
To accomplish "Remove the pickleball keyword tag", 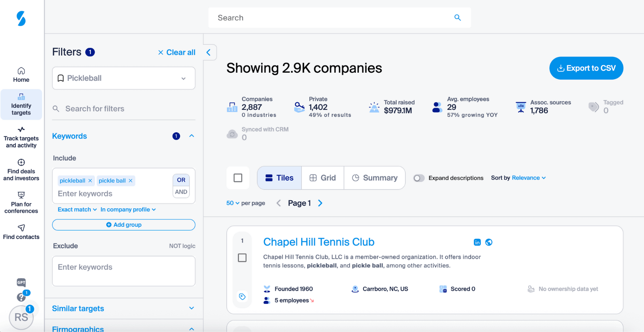I will (x=90, y=181).
